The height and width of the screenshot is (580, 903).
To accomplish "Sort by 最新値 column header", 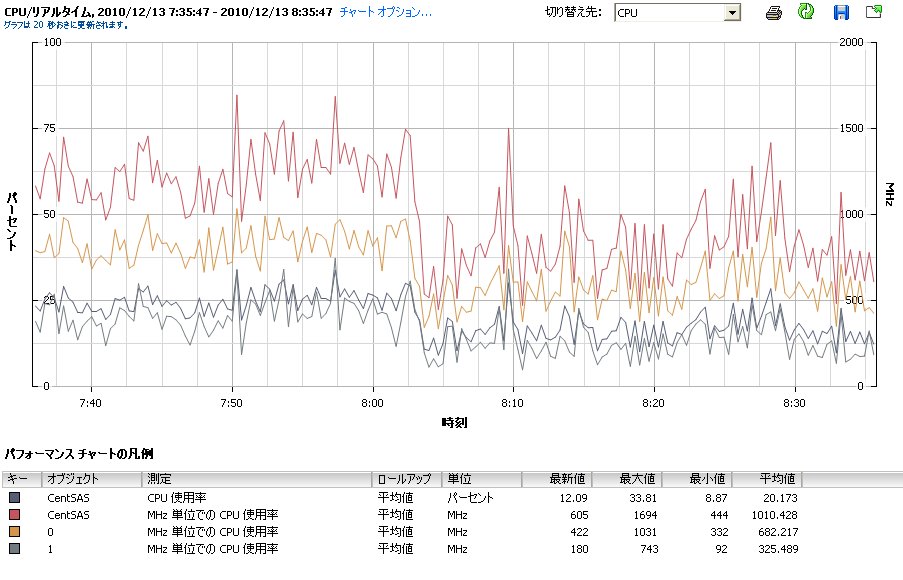I will click(568, 479).
